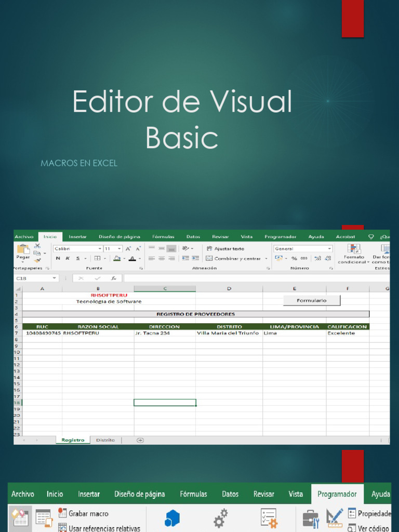Click the Formulario button on the sheet
The image size is (399, 532).
tap(312, 300)
